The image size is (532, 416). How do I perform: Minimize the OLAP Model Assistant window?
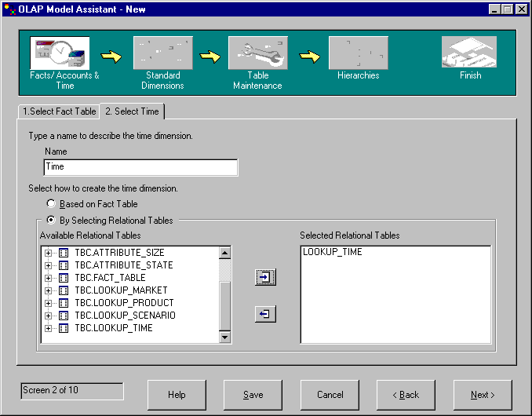point(495,9)
